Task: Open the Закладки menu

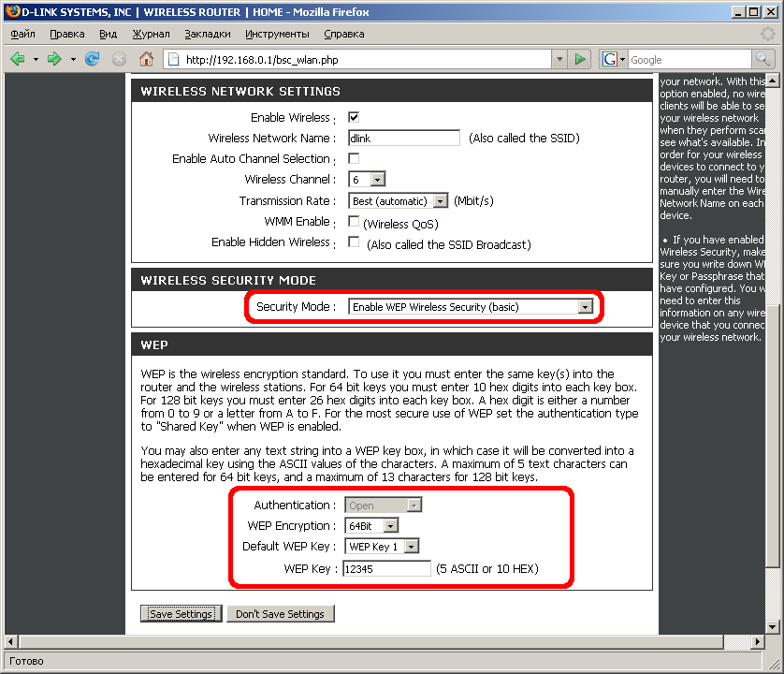Action: pos(207,34)
